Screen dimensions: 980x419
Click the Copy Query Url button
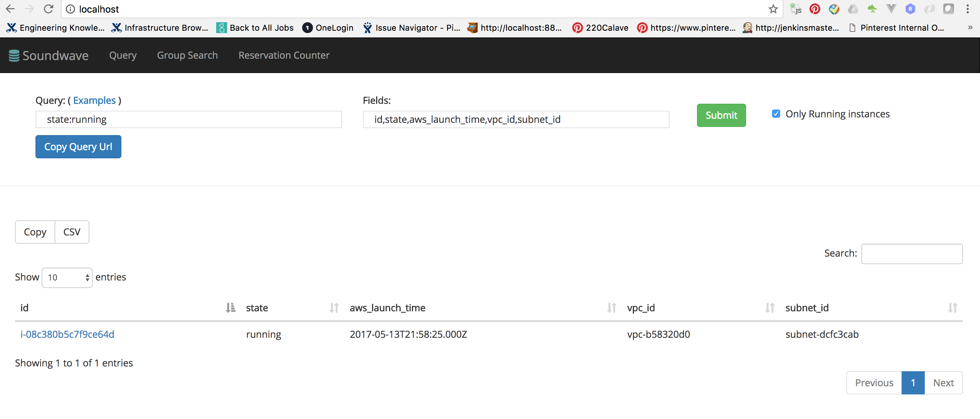pos(78,146)
